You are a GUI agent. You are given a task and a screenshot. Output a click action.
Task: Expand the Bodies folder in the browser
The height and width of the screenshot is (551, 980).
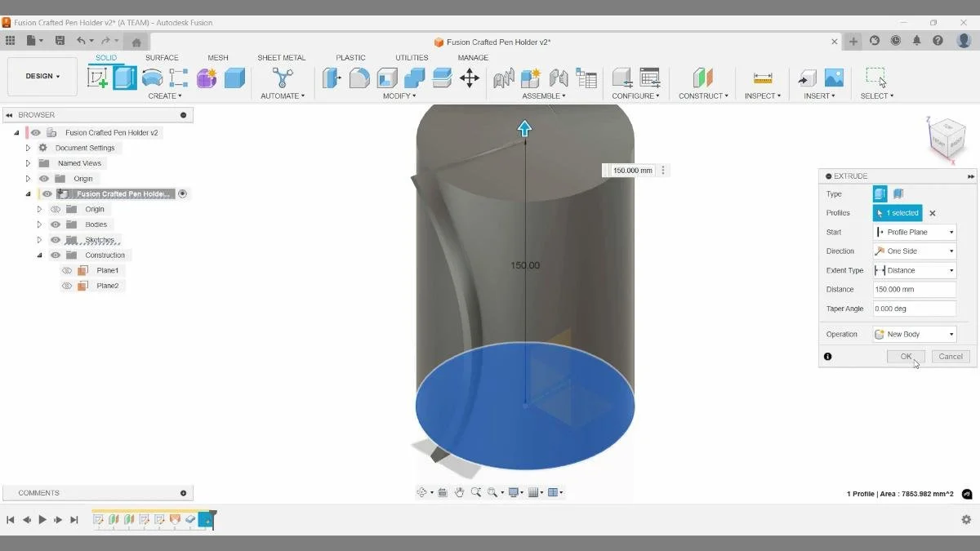(38, 224)
